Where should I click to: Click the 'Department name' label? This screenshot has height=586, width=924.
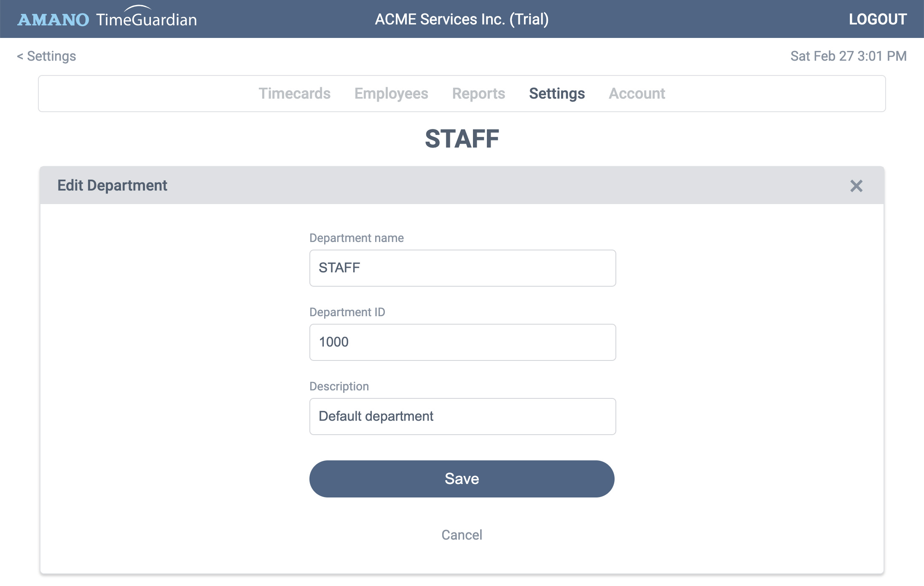(x=357, y=238)
